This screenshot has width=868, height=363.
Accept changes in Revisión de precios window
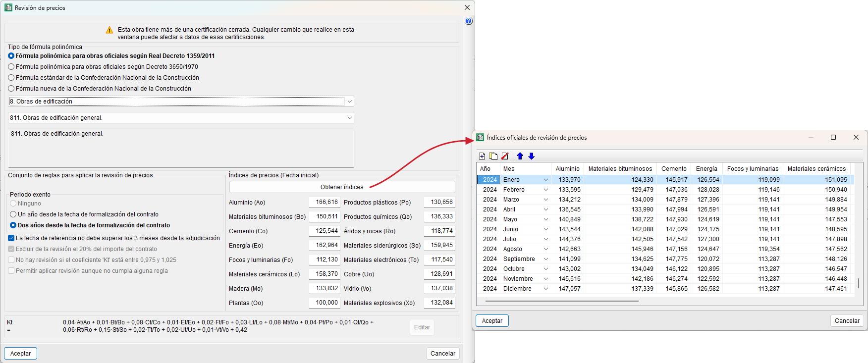coord(21,354)
